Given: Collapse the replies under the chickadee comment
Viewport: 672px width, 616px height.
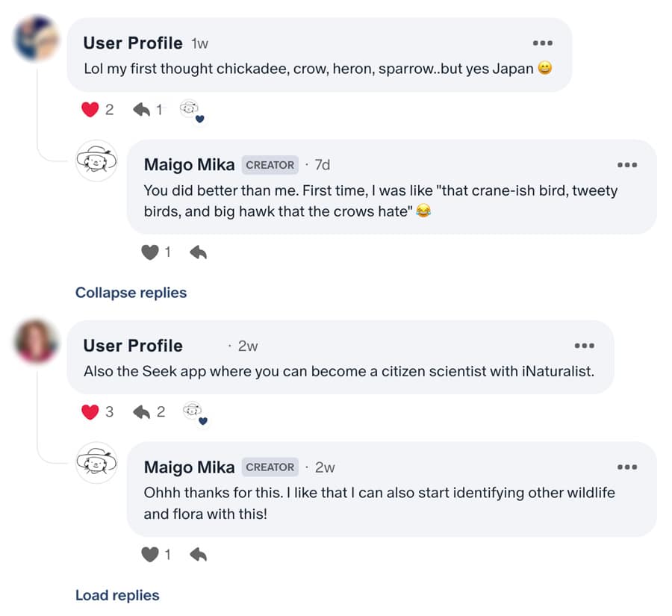Looking at the screenshot, I should click(x=131, y=292).
